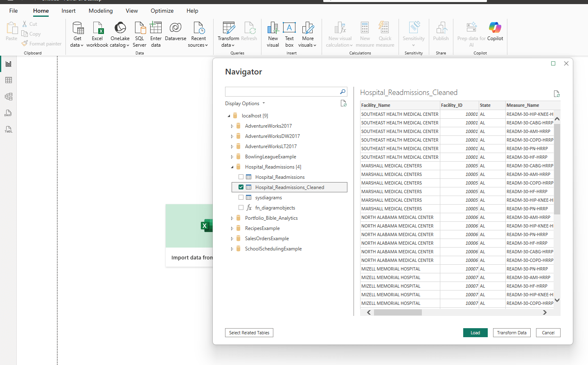Click the Facility_ID column header
The image size is (588, 365).
point(459,105)
